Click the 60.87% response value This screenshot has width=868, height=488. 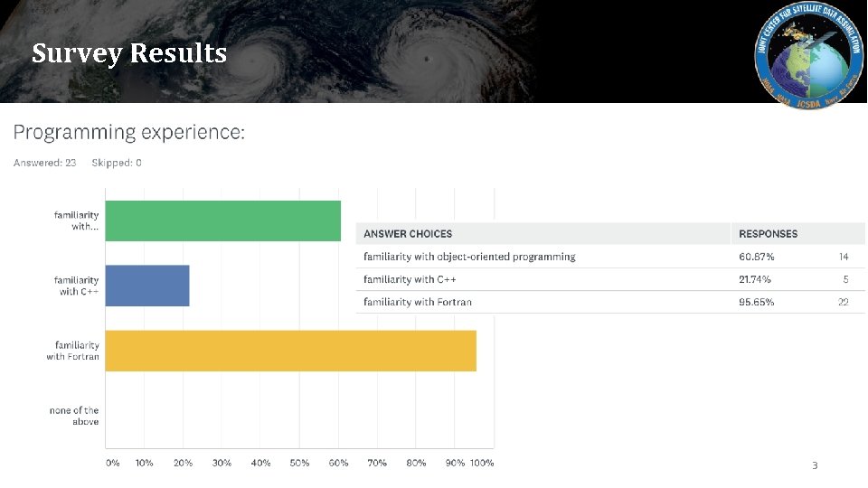point(757,257)
